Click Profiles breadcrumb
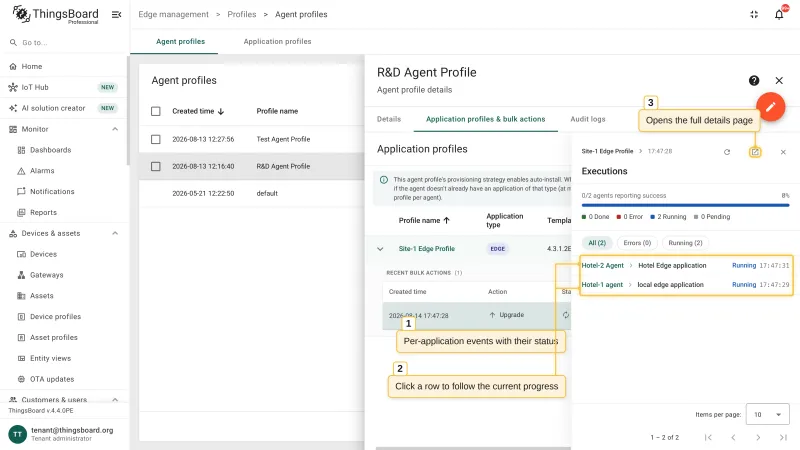Screen dimensions: 800x450 coord(242,14)
